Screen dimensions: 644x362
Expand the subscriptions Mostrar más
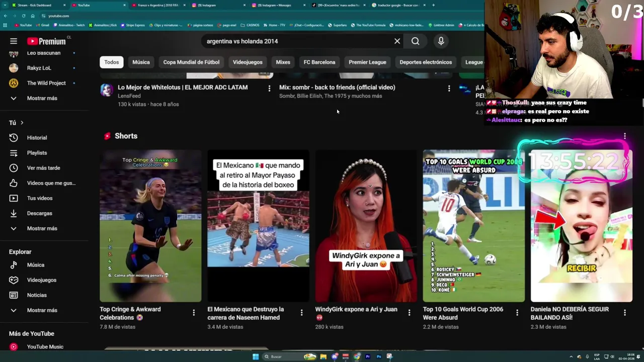43,98
